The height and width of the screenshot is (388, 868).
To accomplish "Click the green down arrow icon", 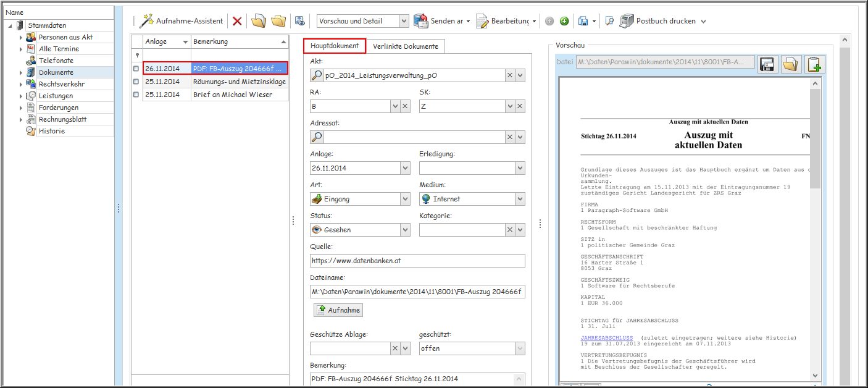I will click(564, 21).
